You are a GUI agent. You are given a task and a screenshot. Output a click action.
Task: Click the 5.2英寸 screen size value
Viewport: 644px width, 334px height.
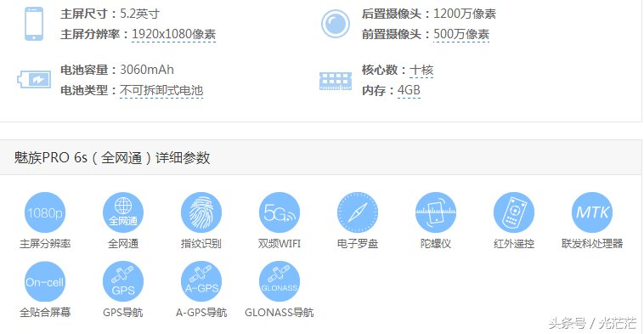[x=139, y=14]
